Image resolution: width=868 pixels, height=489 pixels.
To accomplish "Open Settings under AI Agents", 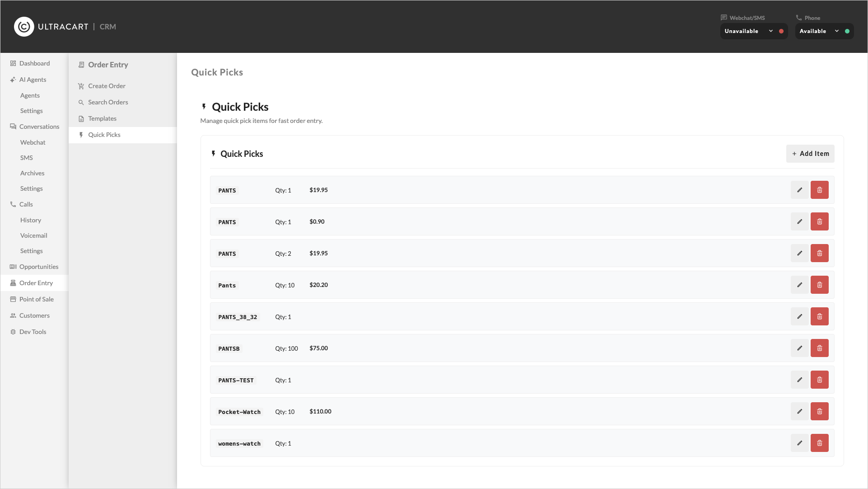I will pos(31,111).
